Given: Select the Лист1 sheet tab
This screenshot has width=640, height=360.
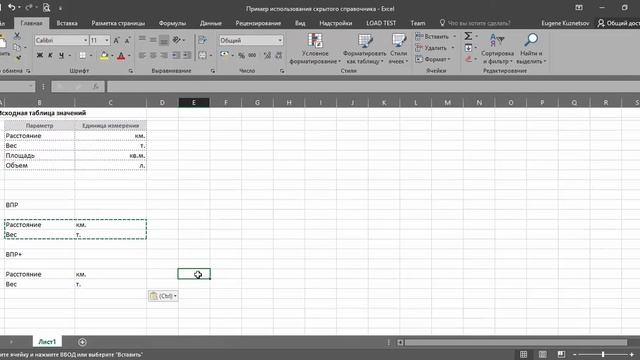Looking at the screenshot, I should coord(47,342).
